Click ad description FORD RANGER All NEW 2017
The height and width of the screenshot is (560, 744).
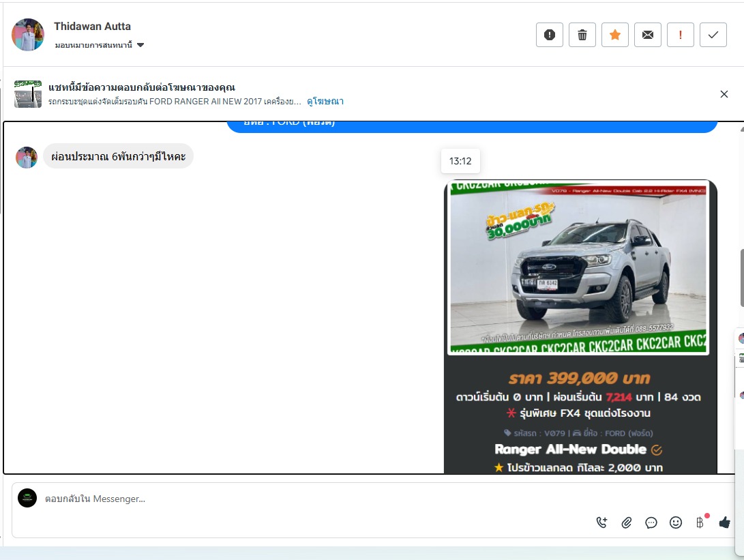pos(175,102)
